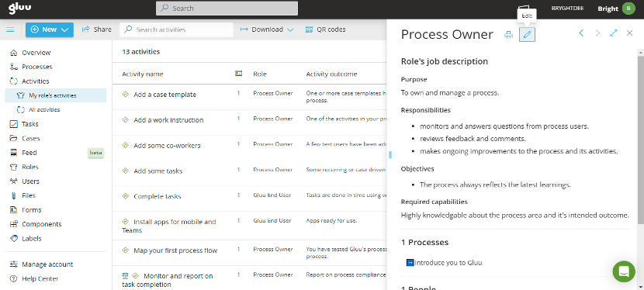The image size is (644, 290).
Task: Open Files in sidebar
Action: point(29,195)
